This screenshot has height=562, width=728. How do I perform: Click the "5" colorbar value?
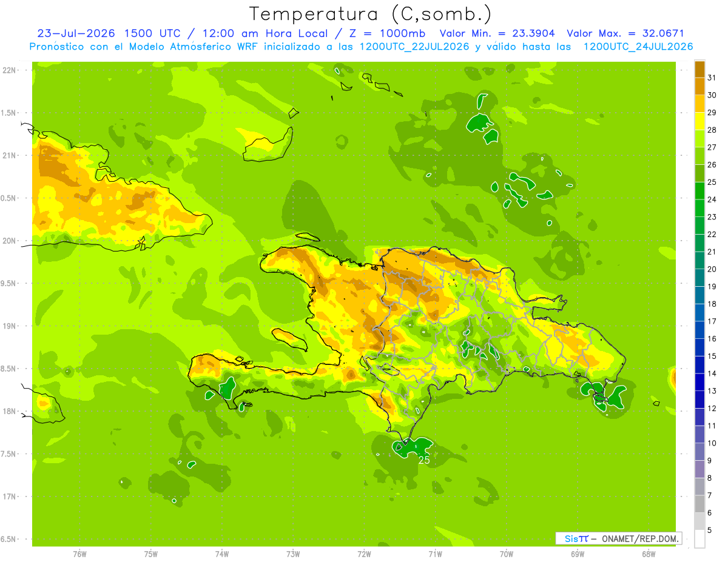[710, 530]
